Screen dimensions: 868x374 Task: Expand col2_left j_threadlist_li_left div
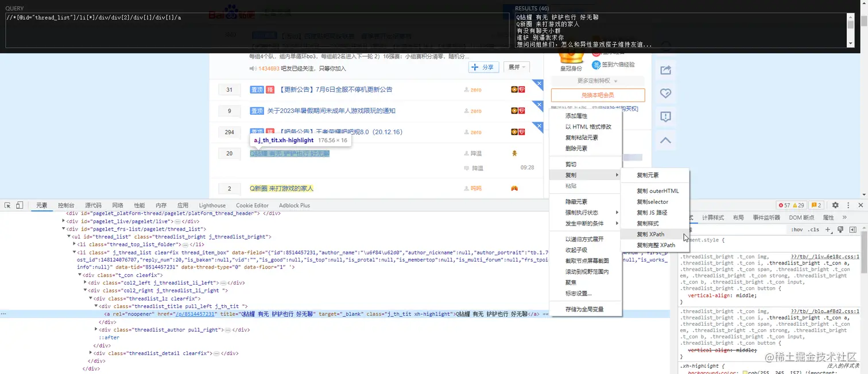click(x=84, y=283)
